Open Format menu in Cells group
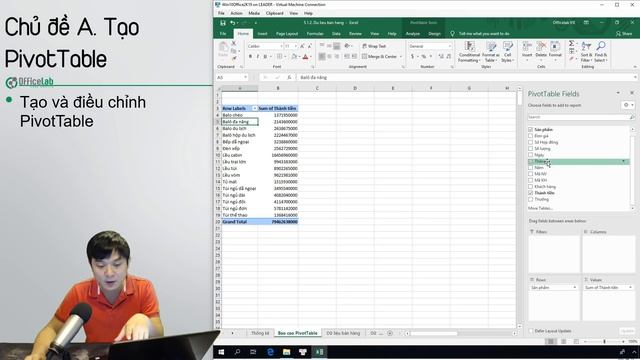This screenshot has width=640, height=360. click(555, 51)
